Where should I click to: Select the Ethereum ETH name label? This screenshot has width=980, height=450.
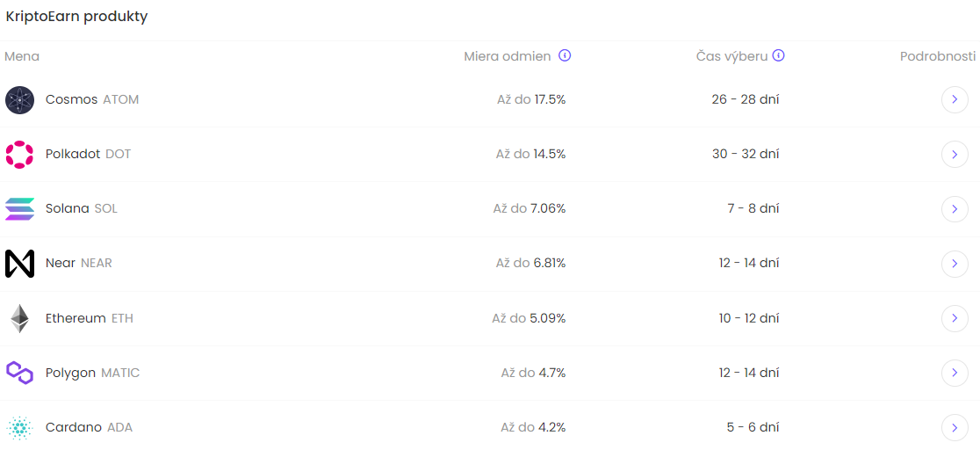[x=89, y=318]
